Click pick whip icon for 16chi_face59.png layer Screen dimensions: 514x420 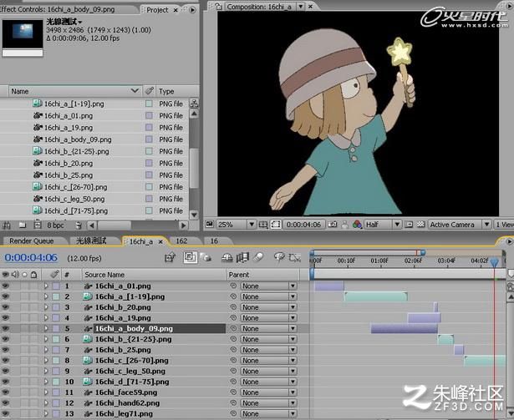[x=233, y=392]
